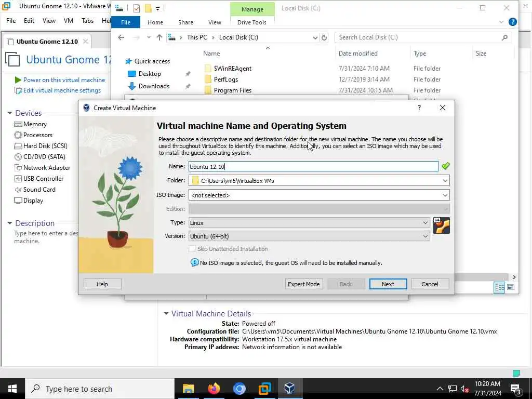Image resolution: width=532 pixels, height=399 pixels.
Task: Click the Edit virtual machine settings icon
Action: [x=18, y=90]
